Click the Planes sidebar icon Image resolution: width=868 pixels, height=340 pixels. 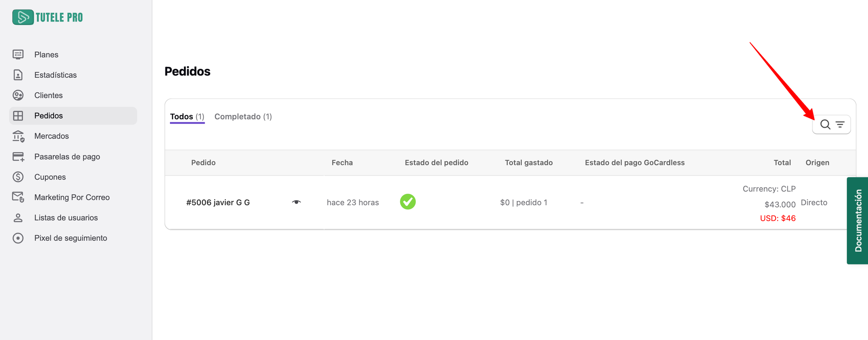(x=18, y=54)
